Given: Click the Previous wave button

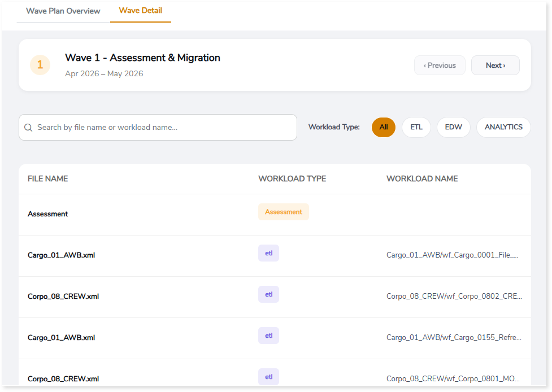Looking at the screenshot, I should 440,66.
